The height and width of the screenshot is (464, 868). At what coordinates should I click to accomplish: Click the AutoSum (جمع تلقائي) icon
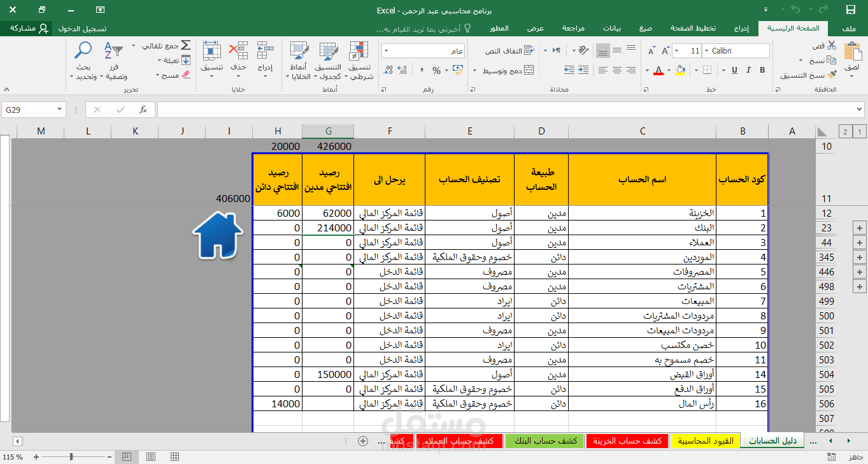[x=185, y=45]
